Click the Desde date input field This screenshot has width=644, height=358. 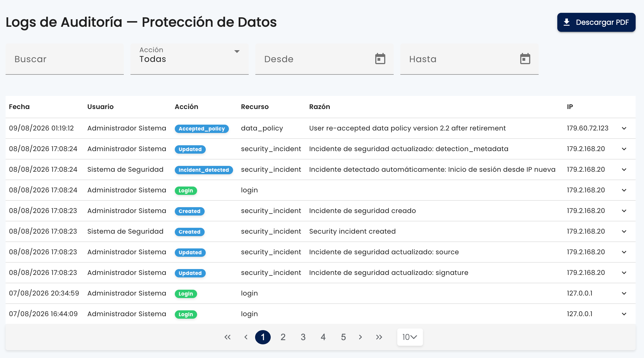[325, 59]
